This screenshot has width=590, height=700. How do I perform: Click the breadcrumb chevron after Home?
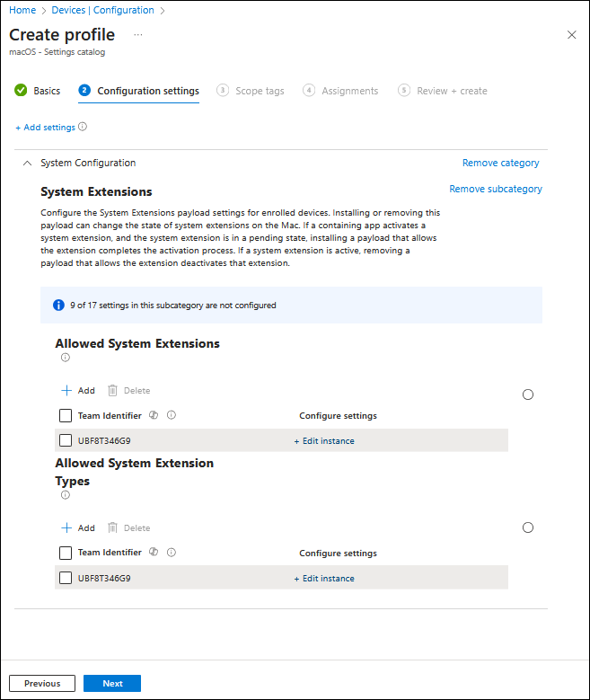44,10
